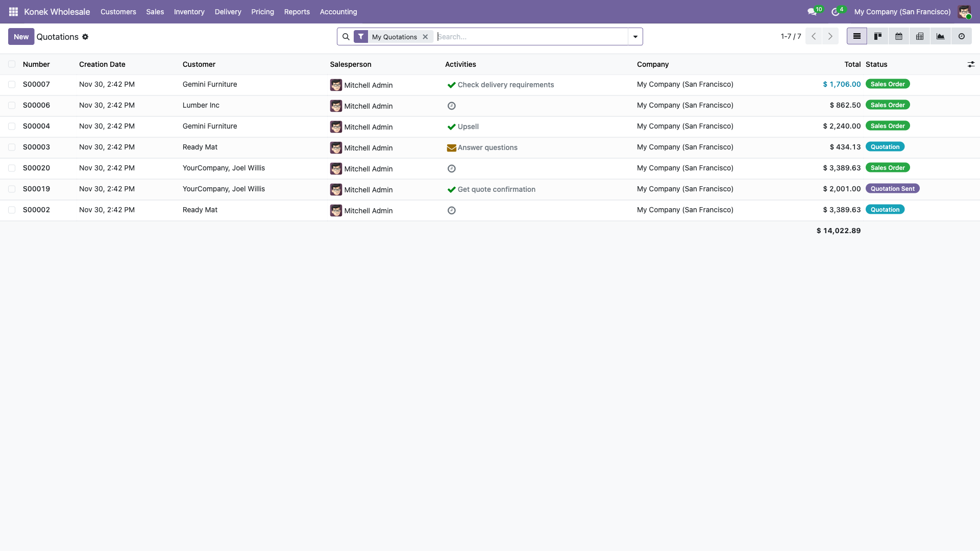Click the New quotation button
The image size is (980, 551).
[x=21, y=37]
